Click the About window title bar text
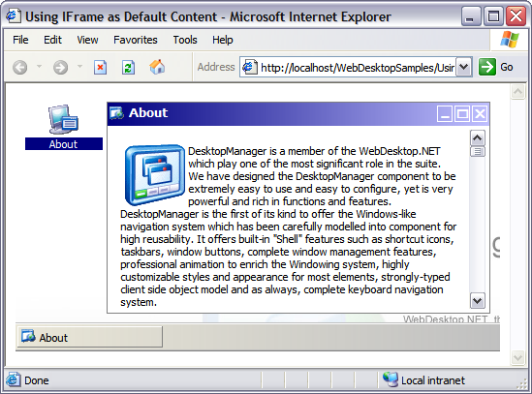This screenshot has height=394, width=532. 148,113
